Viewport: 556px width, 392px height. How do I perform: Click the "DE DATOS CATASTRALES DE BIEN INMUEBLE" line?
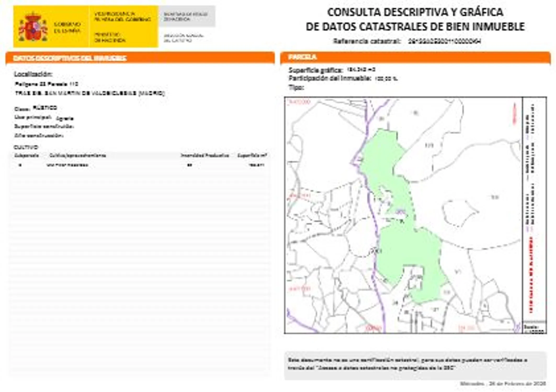(415, 26)
